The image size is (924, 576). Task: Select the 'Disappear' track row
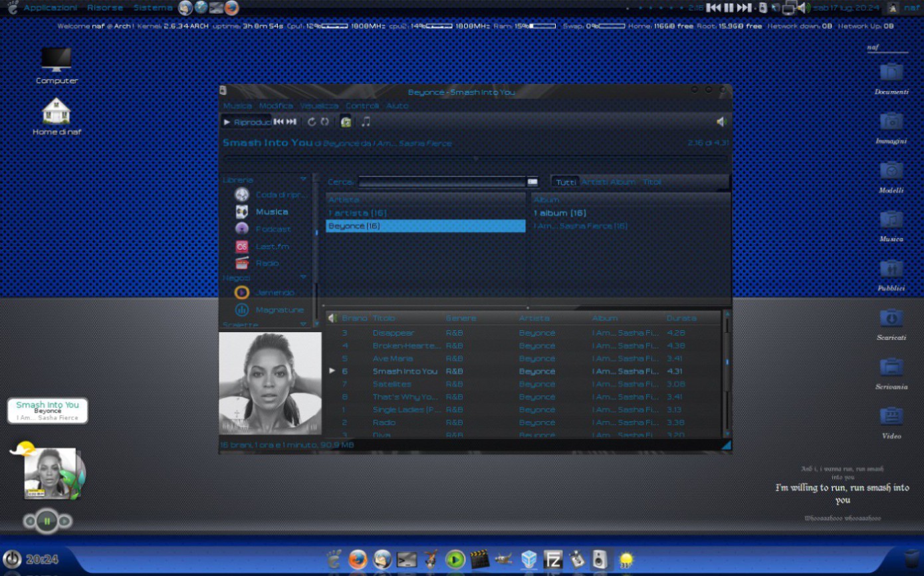coord(524,333)
